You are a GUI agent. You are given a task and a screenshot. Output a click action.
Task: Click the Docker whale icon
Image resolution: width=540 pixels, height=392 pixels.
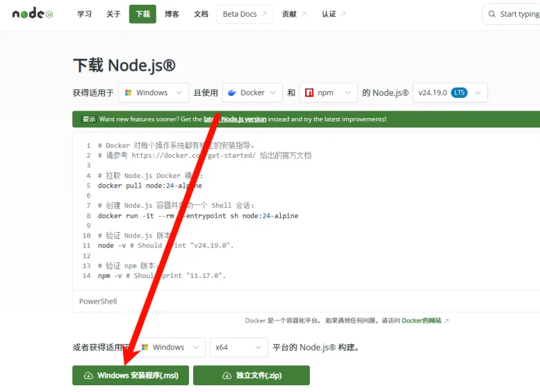[232, 92]
